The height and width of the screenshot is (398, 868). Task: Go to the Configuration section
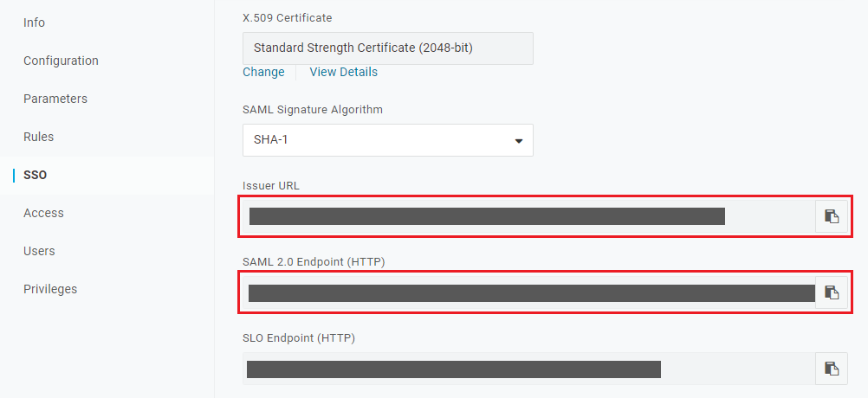pyautogui.click(x=61, y=61)
